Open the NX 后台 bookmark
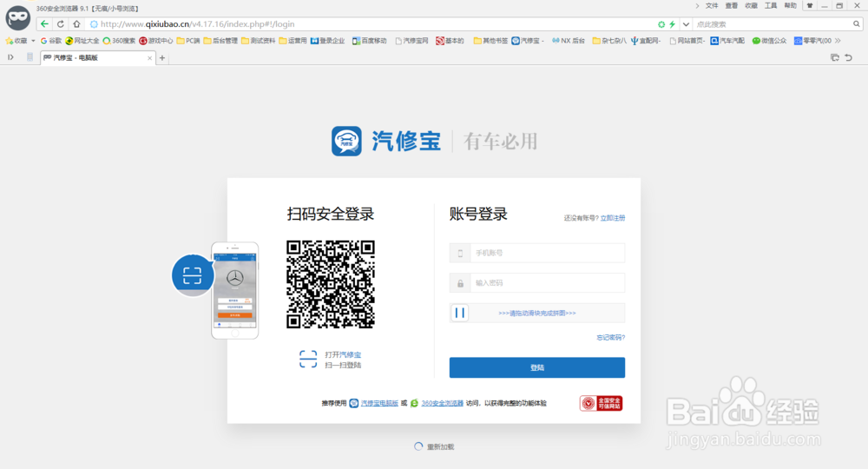The width and height of the screenshot is (868, 469). 569,41
